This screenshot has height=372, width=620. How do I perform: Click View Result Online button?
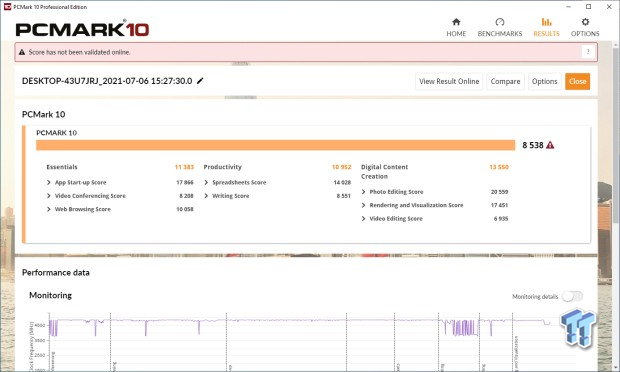(449, 81)
